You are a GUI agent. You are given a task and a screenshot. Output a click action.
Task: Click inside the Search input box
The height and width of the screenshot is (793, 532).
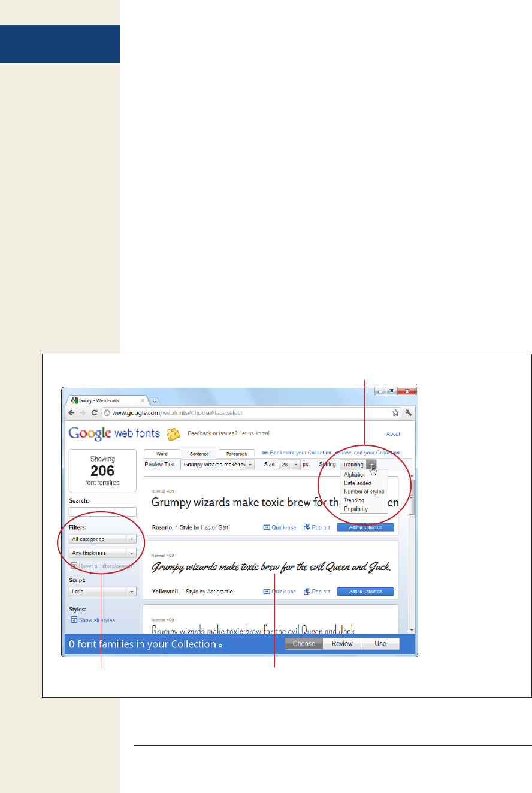tap(102, 512)
